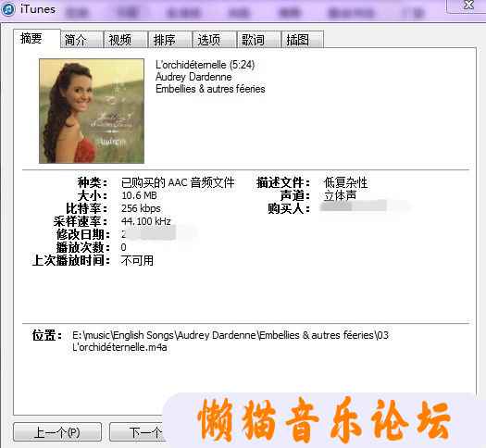Go to previous song with 上一个(P)

[x=57, y=432]
